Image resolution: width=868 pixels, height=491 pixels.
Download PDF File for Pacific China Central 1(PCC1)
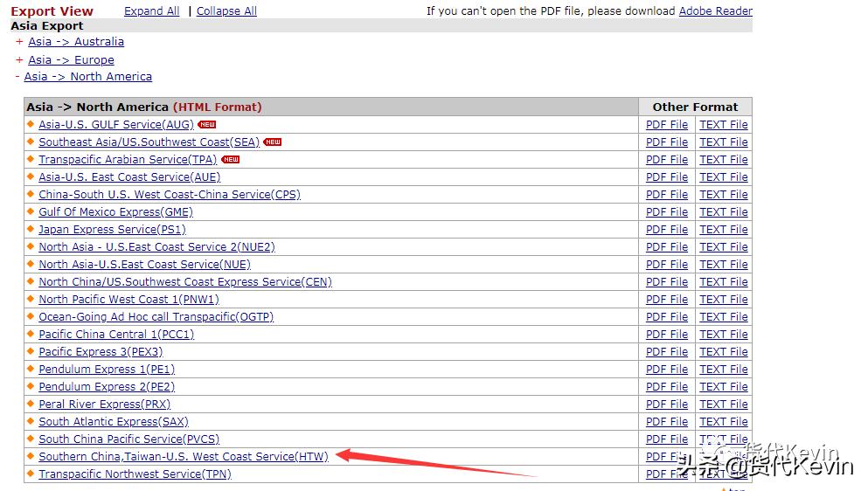pyautogui.click(x=666, y=335)
